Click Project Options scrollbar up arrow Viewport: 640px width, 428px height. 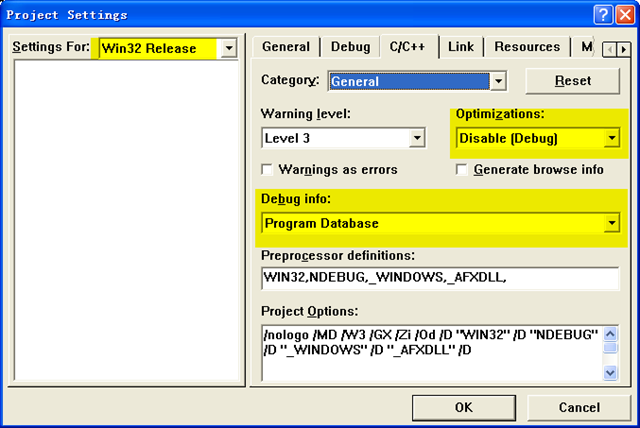(x=610, y=335)
